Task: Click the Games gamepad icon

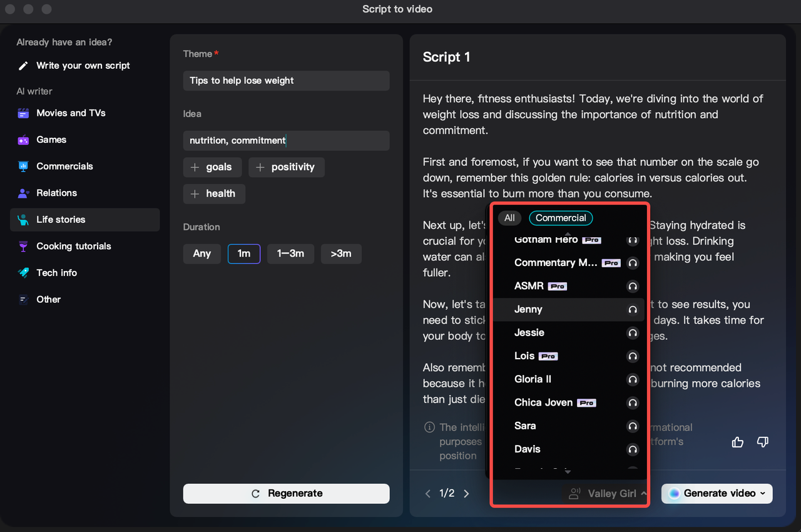Action: [x=22, y=140]
